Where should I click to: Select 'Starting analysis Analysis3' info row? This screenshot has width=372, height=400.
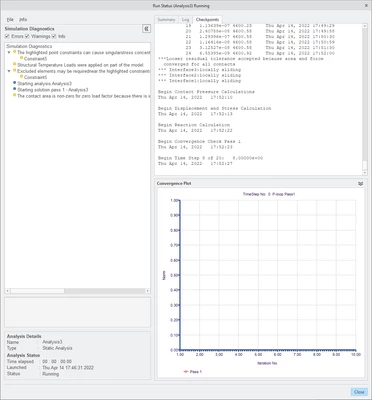click(44, 84)
